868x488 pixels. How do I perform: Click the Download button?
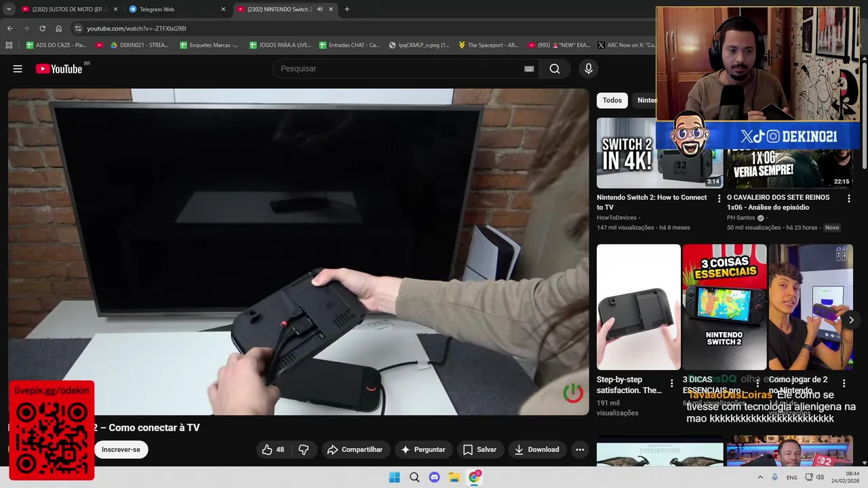point(537,449)
